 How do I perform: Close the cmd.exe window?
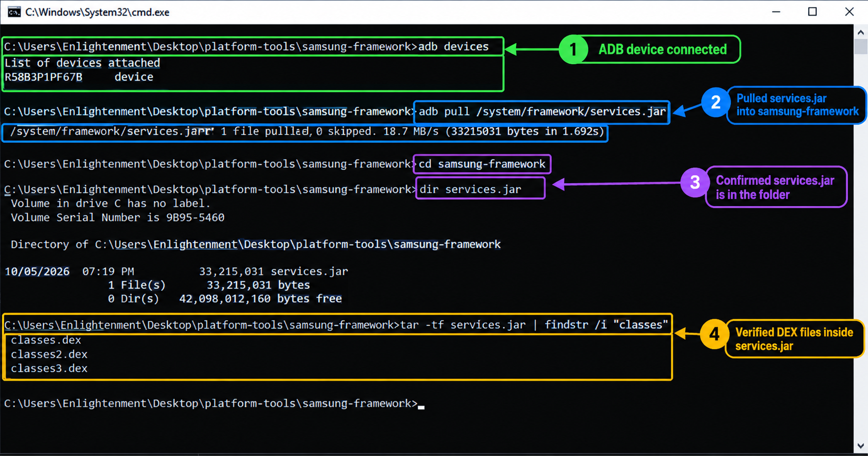(x=849, y=12)
